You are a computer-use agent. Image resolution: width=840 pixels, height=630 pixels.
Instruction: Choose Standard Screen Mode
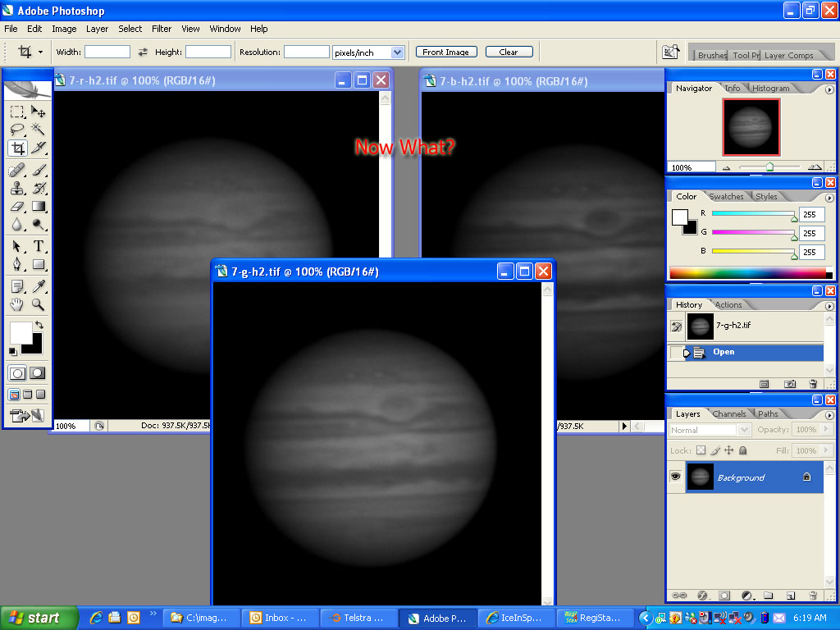15,395
